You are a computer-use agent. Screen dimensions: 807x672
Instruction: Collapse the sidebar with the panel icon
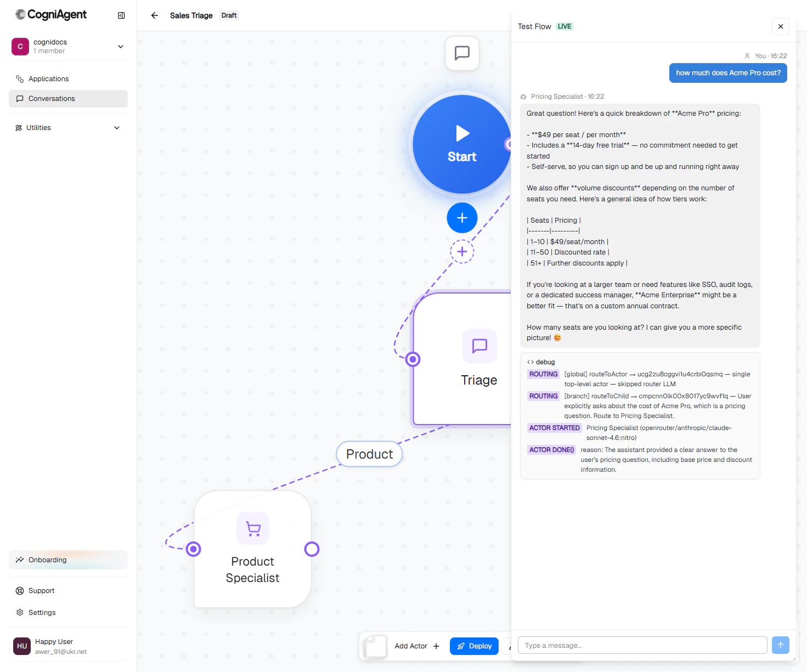tap(121, 15)
